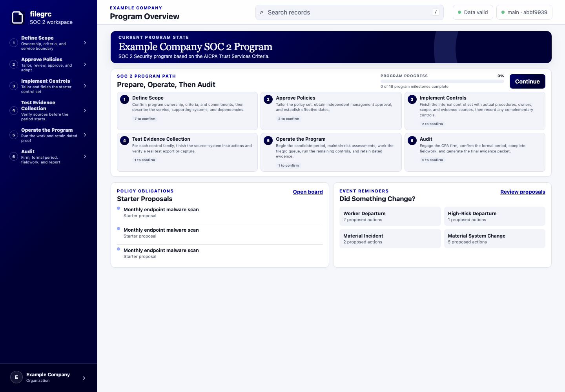This screenshot has height=392, width=565.
Task: Click the Data valid status pill
Action: 473,12
